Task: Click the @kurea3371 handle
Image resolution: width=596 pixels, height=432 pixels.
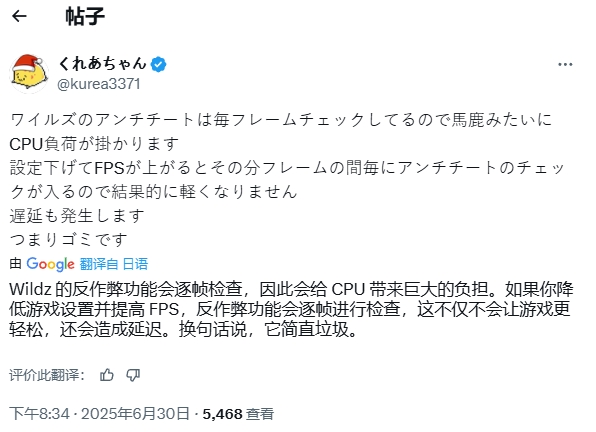Action: point(99,84)
